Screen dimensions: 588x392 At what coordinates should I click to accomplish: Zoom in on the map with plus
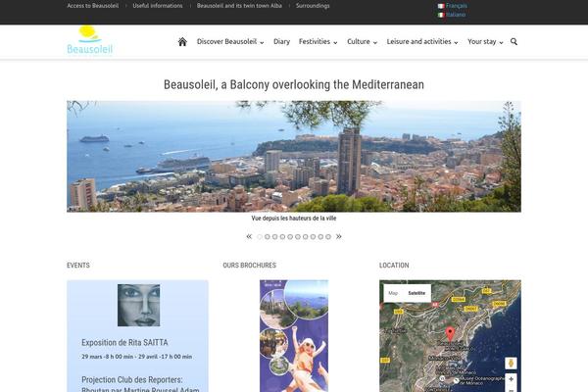pyautogui.click(x=511, y=379)
